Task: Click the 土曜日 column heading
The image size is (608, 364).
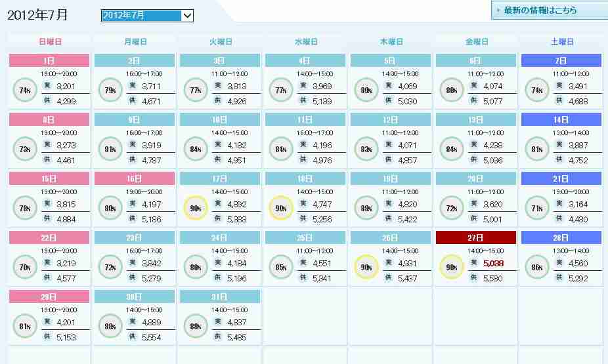Action: pos(562,41)
